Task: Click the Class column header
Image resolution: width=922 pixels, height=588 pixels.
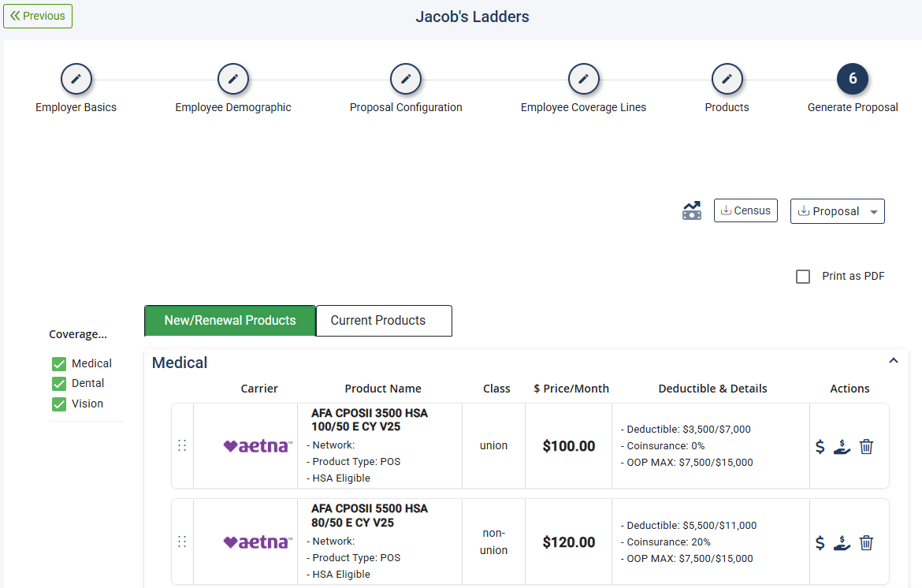Action: [x=496, y=389]
